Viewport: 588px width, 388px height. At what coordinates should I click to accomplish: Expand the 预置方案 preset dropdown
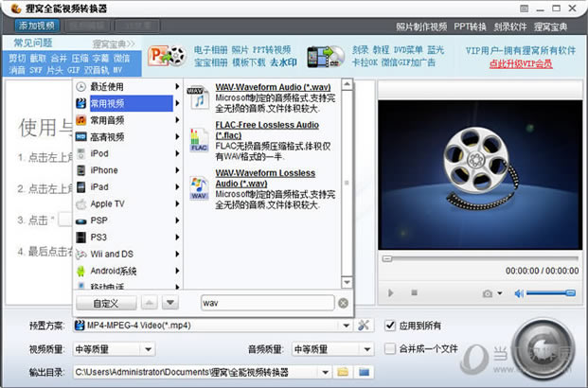[344, 326]
